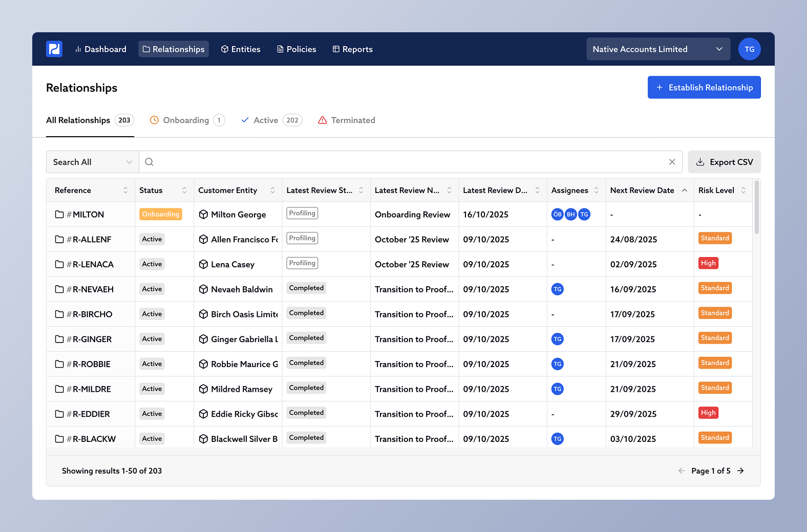Clear the search field with X icon
Screen dimensions: 807x532
(x=672, y=162)
